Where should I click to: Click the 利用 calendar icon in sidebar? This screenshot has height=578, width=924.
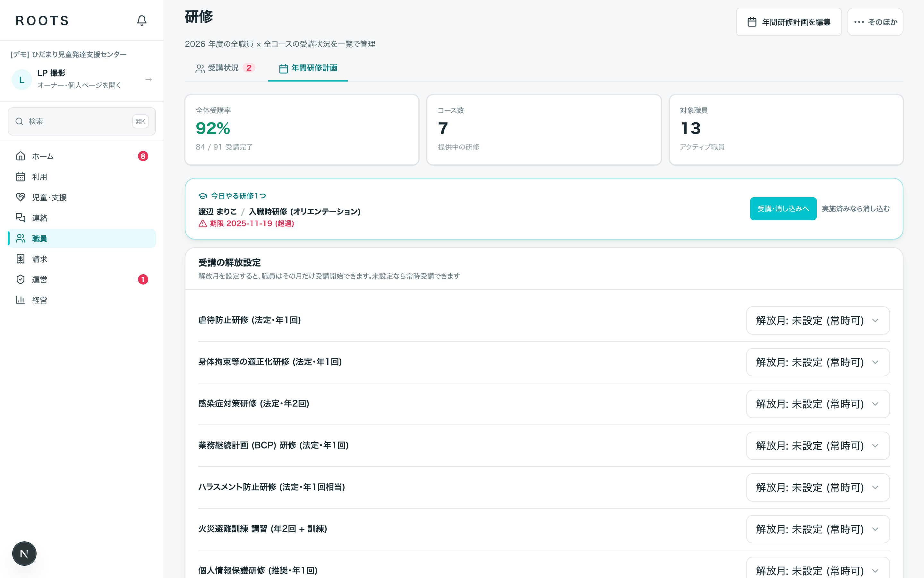21,177
